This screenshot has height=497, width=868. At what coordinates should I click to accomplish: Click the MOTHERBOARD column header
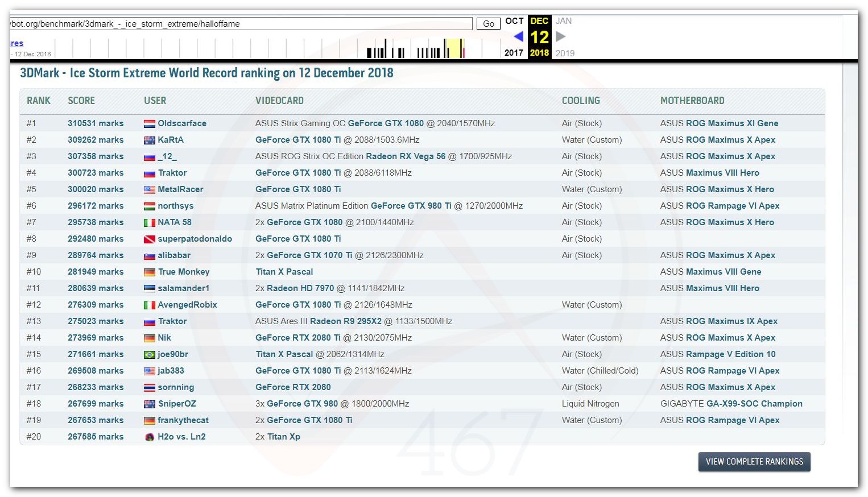point(692,101)
